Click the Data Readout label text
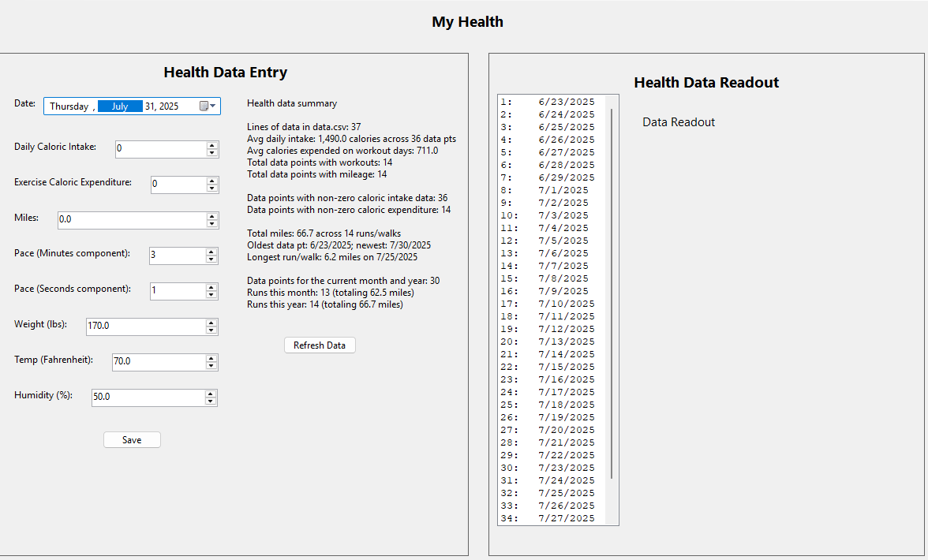The image size is (928, 560). pos(679,122)
